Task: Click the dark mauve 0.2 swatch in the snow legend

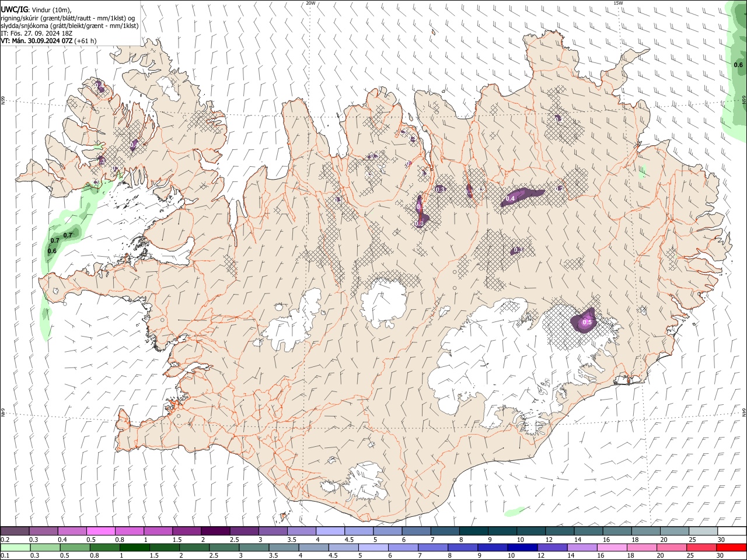Action: 15,531
